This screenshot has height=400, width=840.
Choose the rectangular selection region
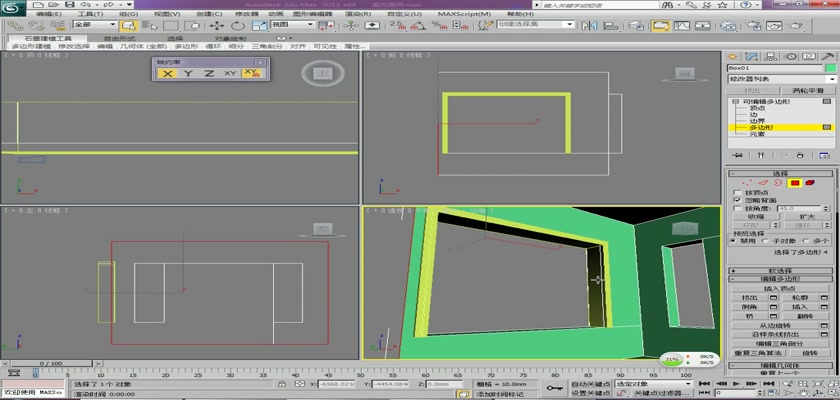click(171, 25)
